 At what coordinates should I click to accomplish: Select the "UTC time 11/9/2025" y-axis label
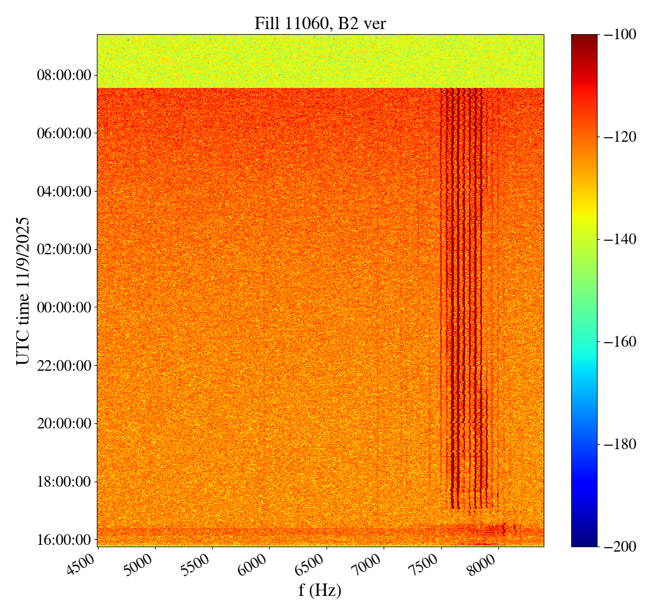point(23,291)
